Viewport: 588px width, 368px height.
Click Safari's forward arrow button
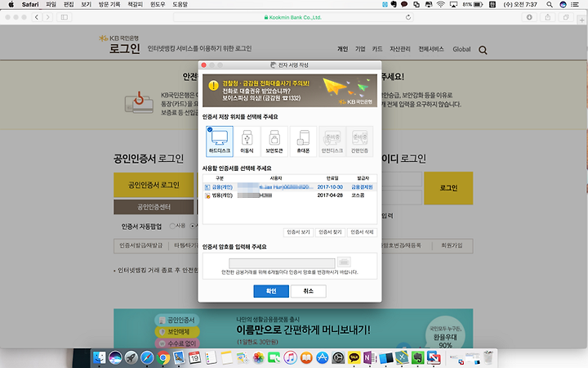[x=47, y=17]
